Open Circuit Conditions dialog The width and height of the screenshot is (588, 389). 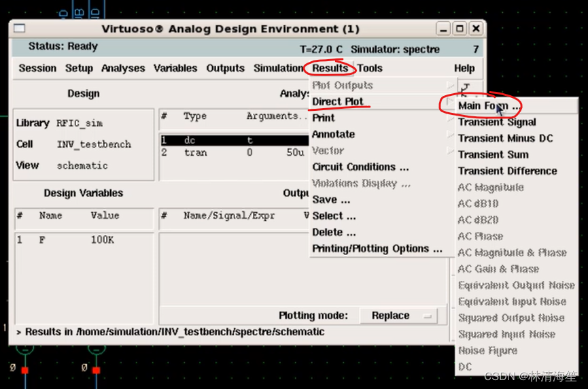coord(382,167)
